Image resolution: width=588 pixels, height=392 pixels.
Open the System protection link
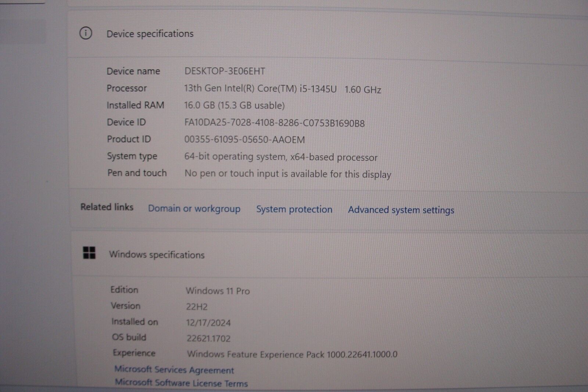(294, 209)
